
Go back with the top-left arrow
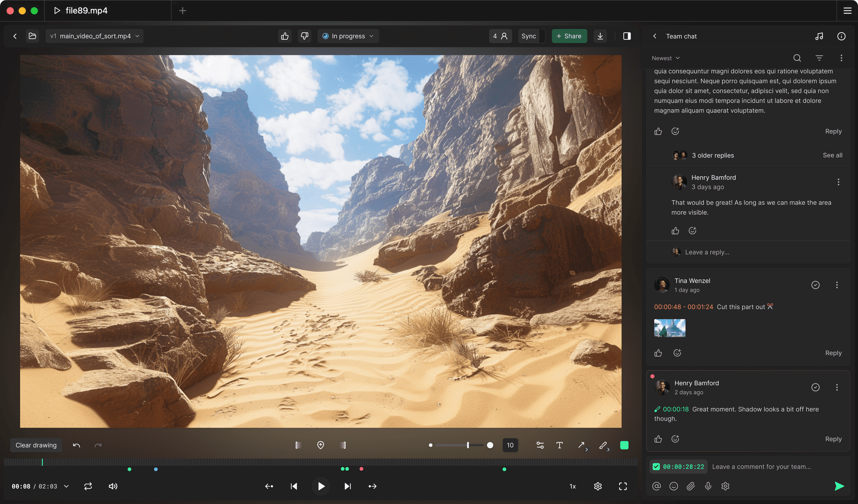tap(15, 36)
